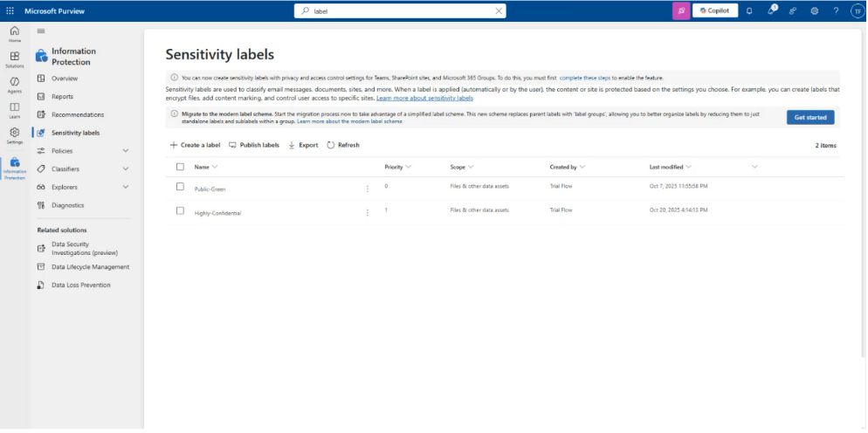Sort by the Priority column dropdown
The height and width of the screenshot is (433, 868).
point(397,167)
